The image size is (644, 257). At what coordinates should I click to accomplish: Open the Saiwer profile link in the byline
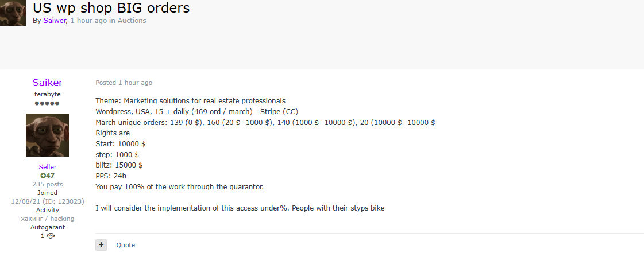coord(55,21)
